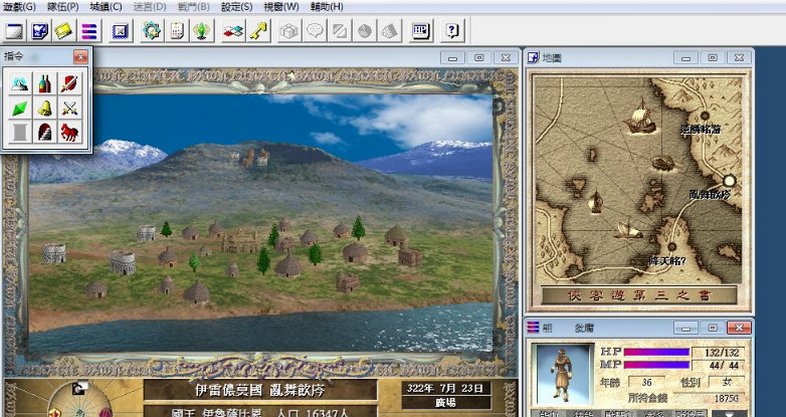786x417 pixels.
Task: Select the red horse command icon
Action: (x=70, y=132)
